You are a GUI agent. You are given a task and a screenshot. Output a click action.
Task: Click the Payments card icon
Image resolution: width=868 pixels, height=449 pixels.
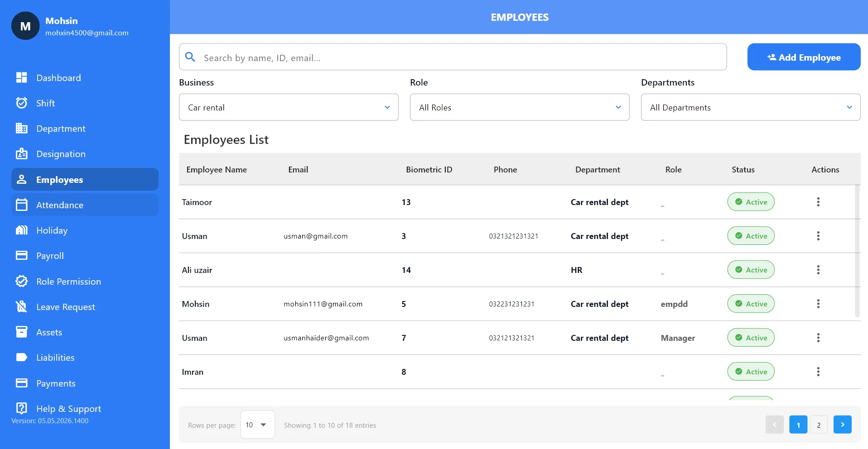point(21,383)
